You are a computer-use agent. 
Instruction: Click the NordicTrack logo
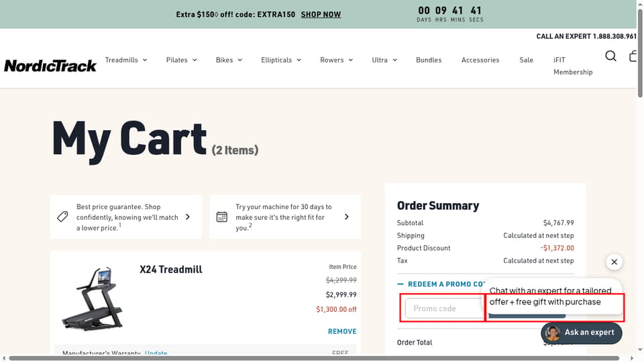[50, 66]
